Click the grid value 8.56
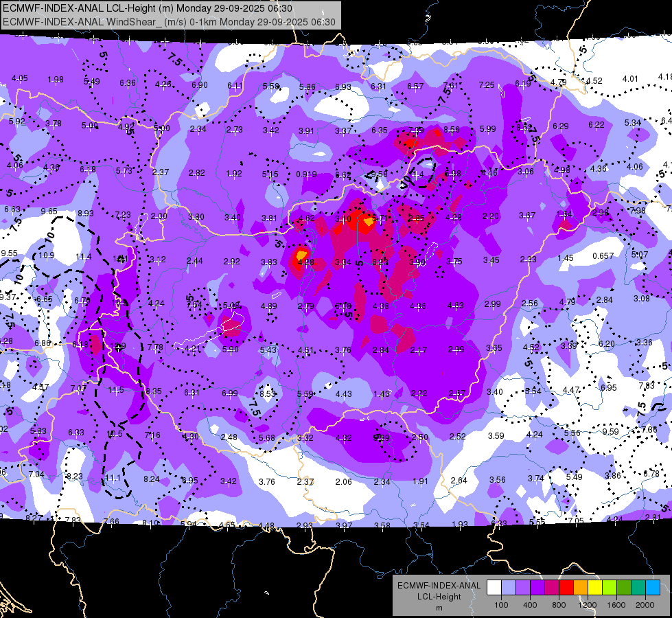 pos(451,130)
